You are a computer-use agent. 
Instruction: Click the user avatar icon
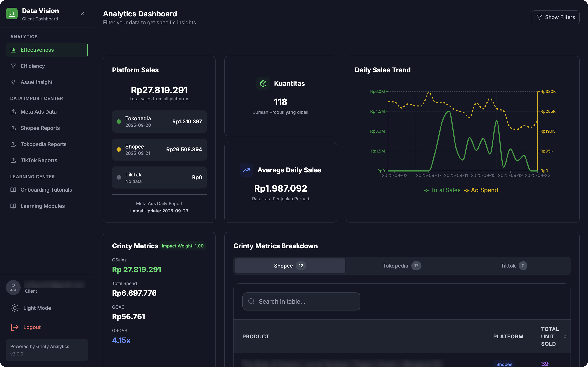[13, 287]
